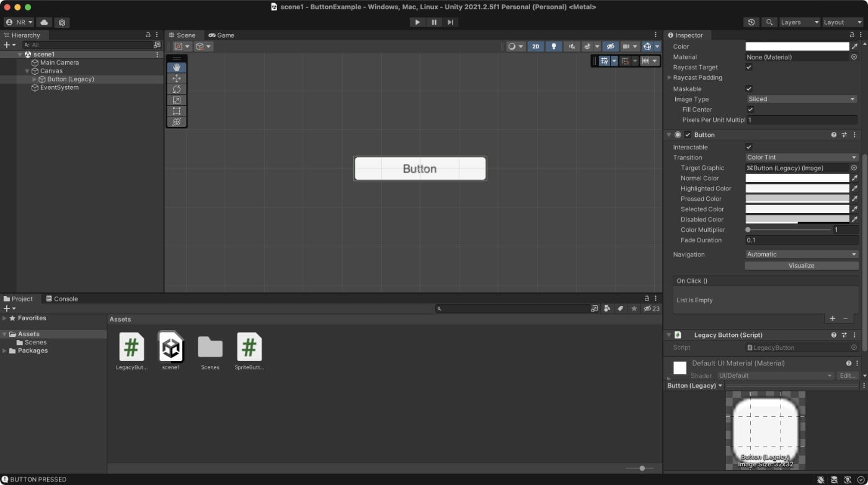This screenshot has width=868, height=485.
Task: Open the Transition dropdown showing Color Tint
Action: coord(801,157)
